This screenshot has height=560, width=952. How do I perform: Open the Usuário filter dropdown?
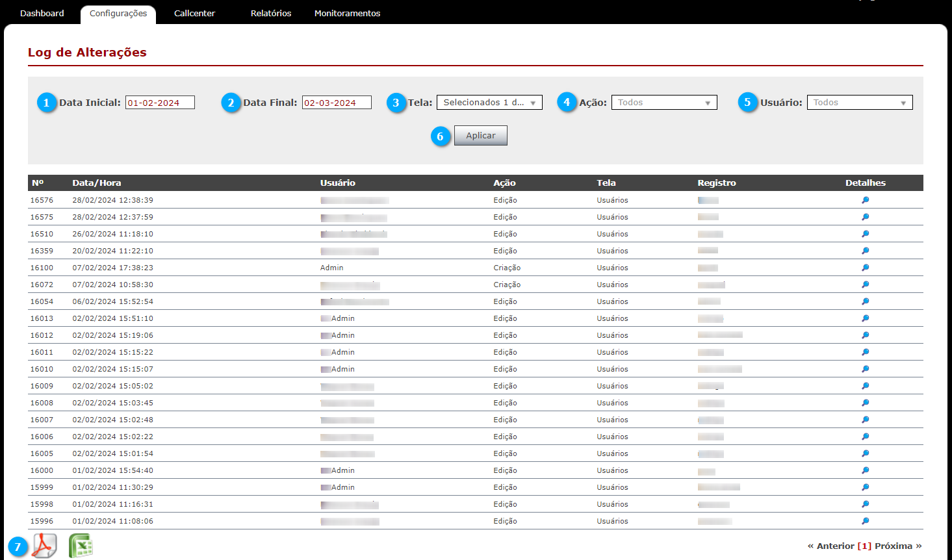point(860,103)
